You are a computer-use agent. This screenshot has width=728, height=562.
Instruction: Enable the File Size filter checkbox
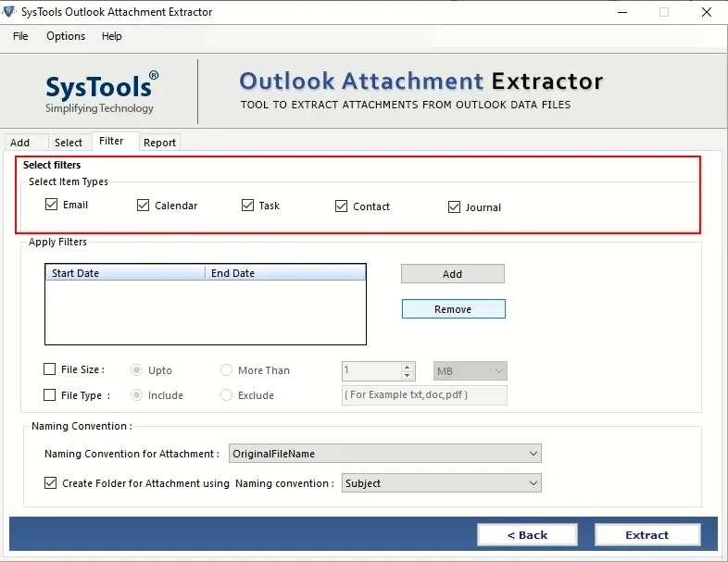click(x=50, y=369)
